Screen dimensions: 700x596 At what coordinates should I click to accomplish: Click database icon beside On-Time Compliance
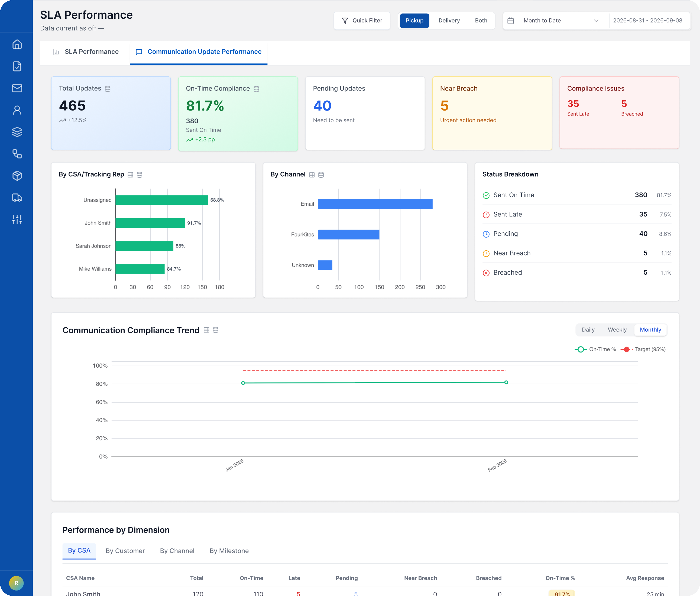click(x=257, y=89)
